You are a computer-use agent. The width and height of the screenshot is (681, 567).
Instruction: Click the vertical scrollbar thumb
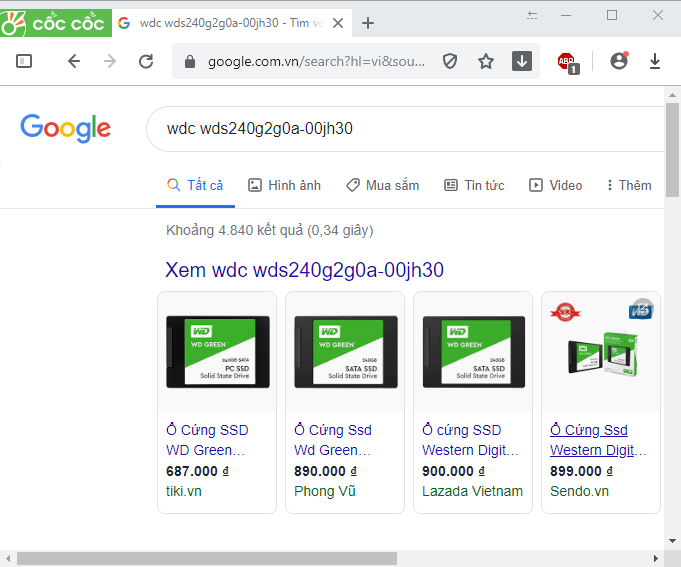(x=672, y=150)
